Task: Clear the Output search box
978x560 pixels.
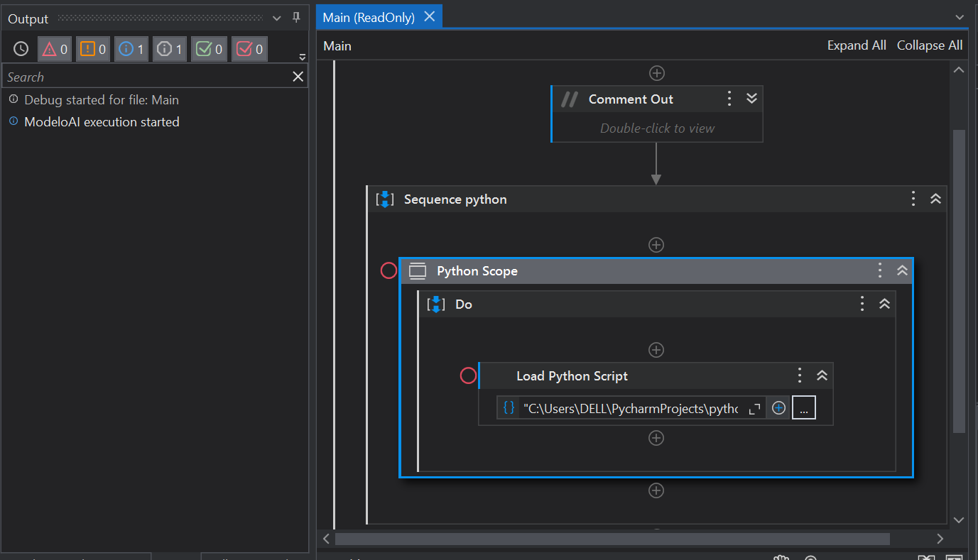Action: 298,77
